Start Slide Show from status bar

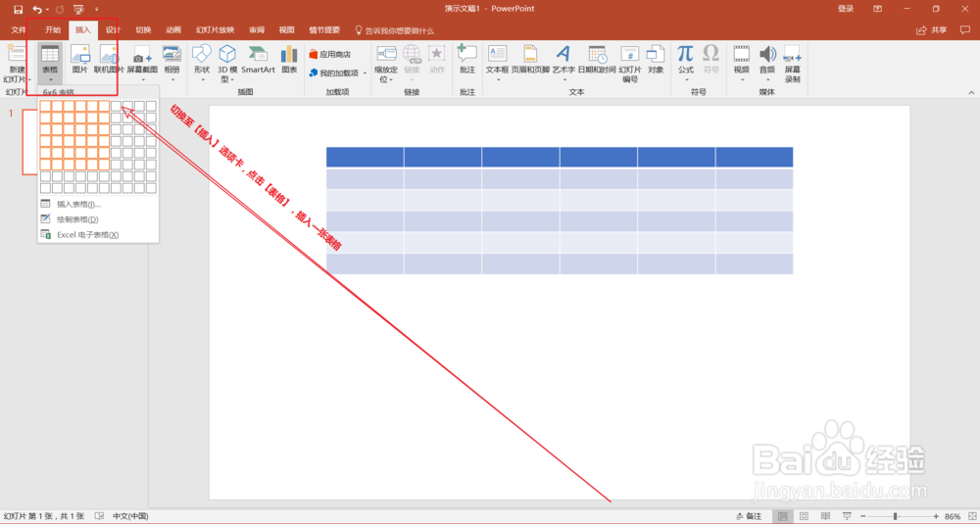point(848,516)
